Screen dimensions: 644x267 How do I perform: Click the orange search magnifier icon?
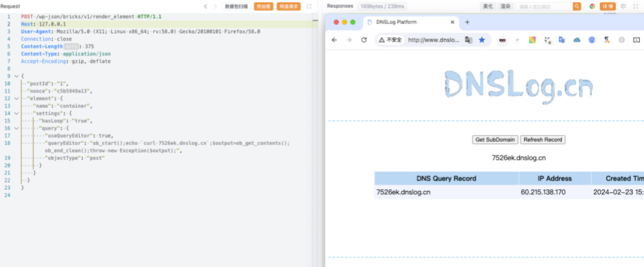(577, 6)
